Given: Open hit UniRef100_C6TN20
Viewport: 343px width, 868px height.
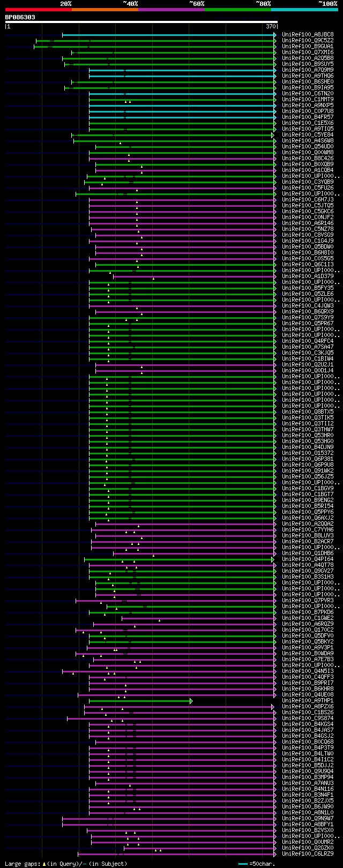Looking at the screenshot, I should click(x=308, y=94).
